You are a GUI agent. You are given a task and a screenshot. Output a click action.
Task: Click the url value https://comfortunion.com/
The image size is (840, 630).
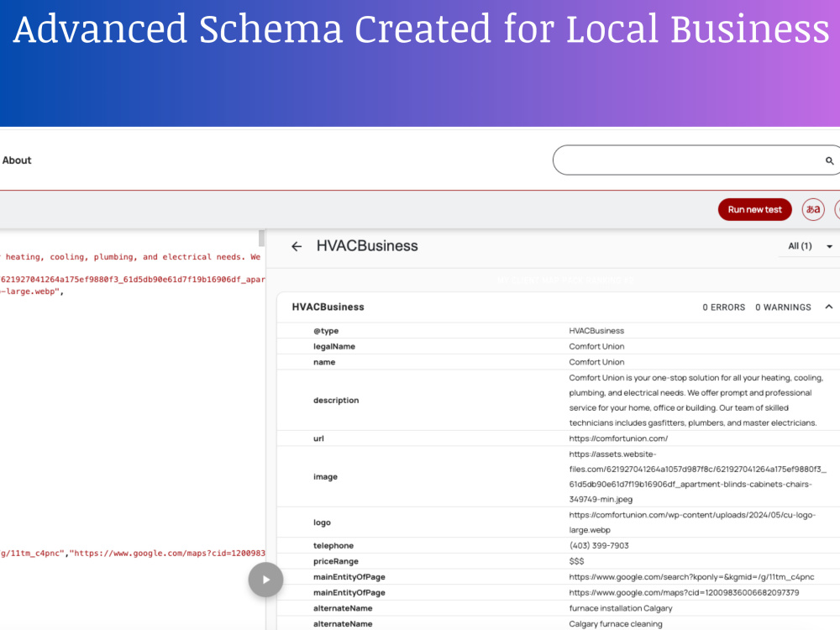point(618,438)
